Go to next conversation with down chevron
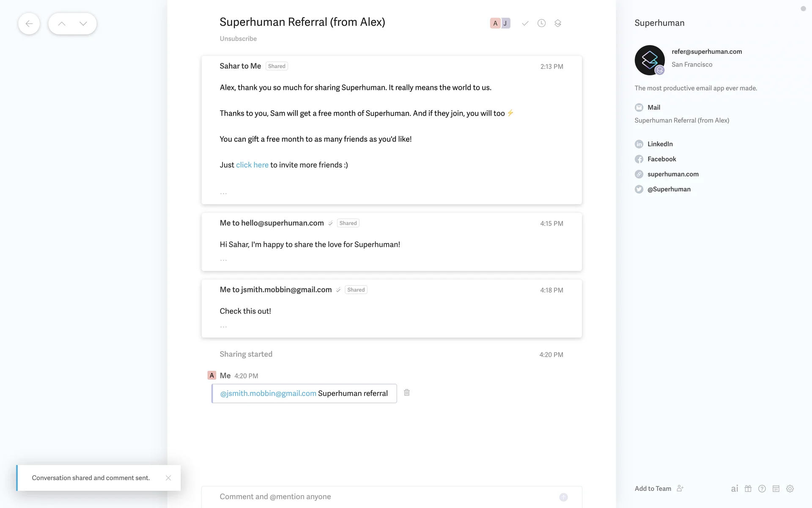Screen dimensions: 812x508 [x=83, y=24]
